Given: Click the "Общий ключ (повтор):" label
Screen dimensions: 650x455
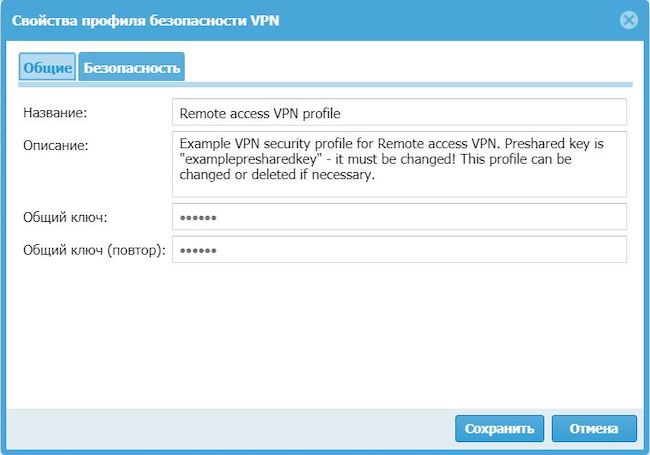Looking at the screenshot, I should (94, 249).
